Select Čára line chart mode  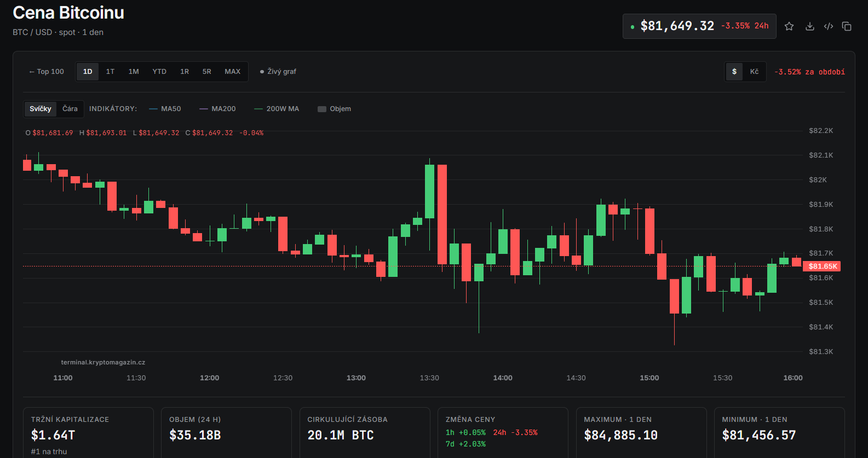[x=70, y=109]
